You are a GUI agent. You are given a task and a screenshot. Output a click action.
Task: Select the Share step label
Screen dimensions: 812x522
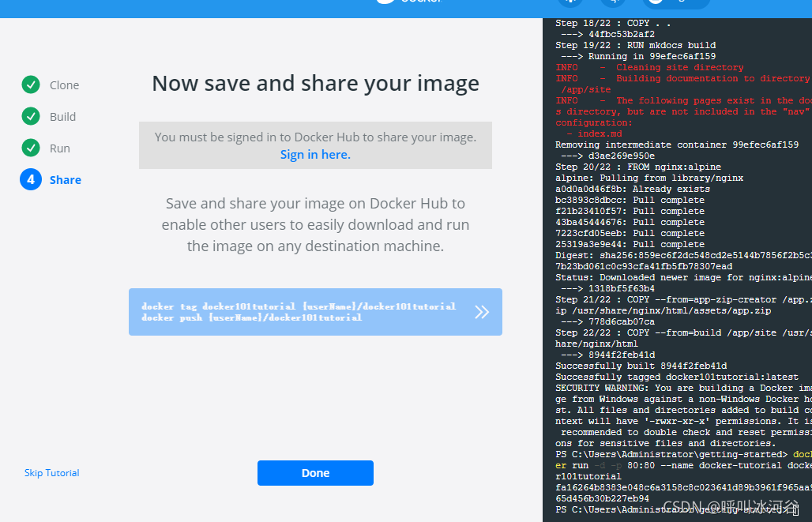66,180
